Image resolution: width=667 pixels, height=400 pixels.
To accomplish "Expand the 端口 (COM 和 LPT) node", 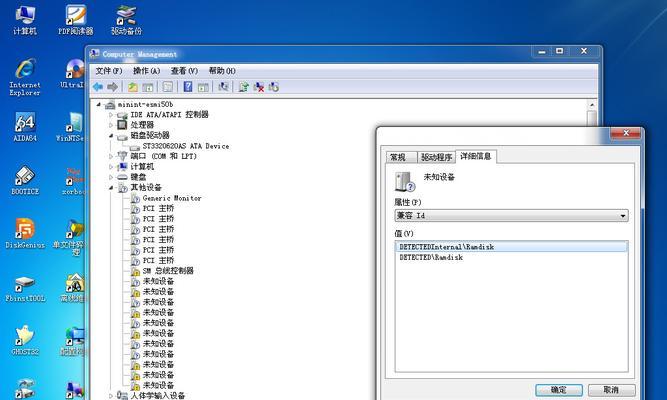I will pyautogui.click(x=111, y=156).
